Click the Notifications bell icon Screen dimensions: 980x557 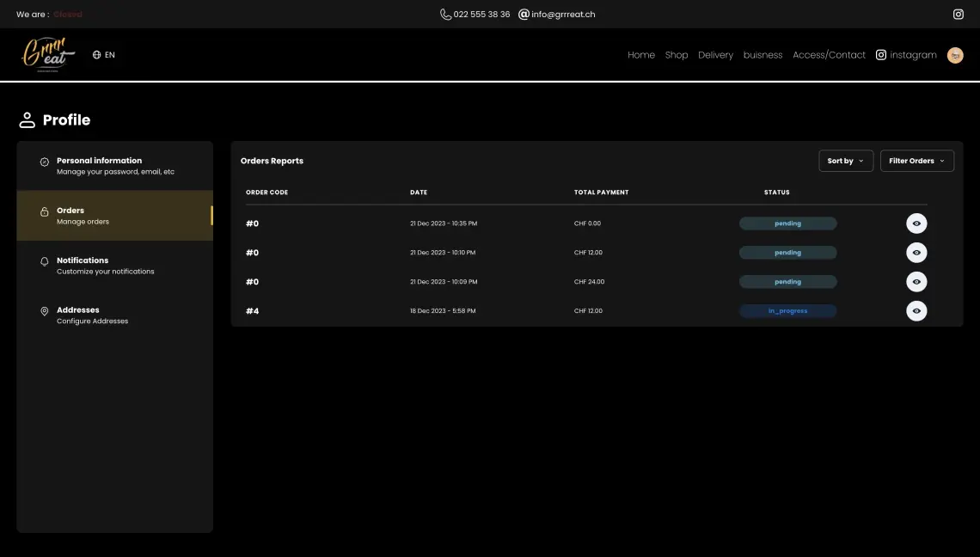click(x=45, y=261)
